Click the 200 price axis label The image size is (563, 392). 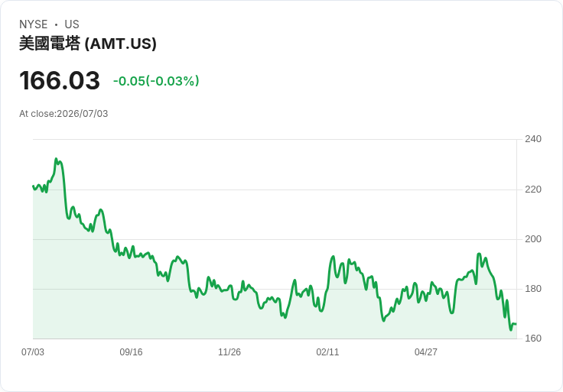(533, 239)
